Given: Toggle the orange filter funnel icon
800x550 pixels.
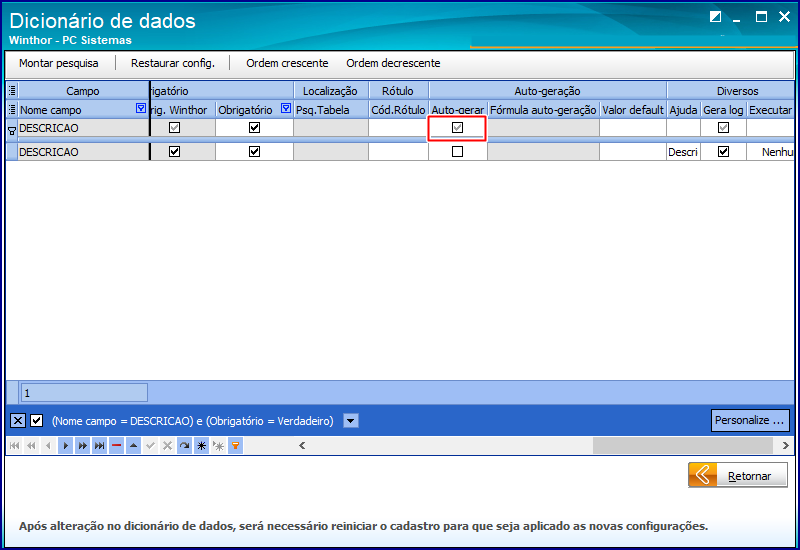Looking at the screenshot, I should [235, 446].
